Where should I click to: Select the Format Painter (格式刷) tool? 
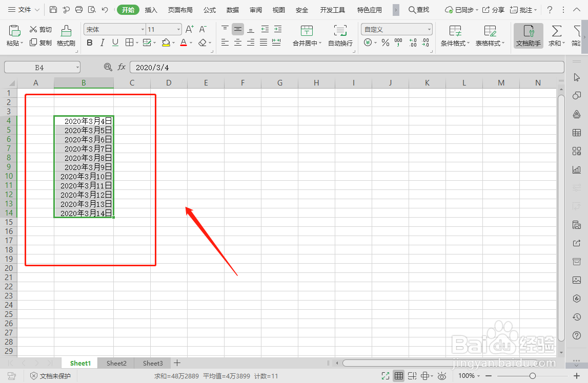point(66,36)
